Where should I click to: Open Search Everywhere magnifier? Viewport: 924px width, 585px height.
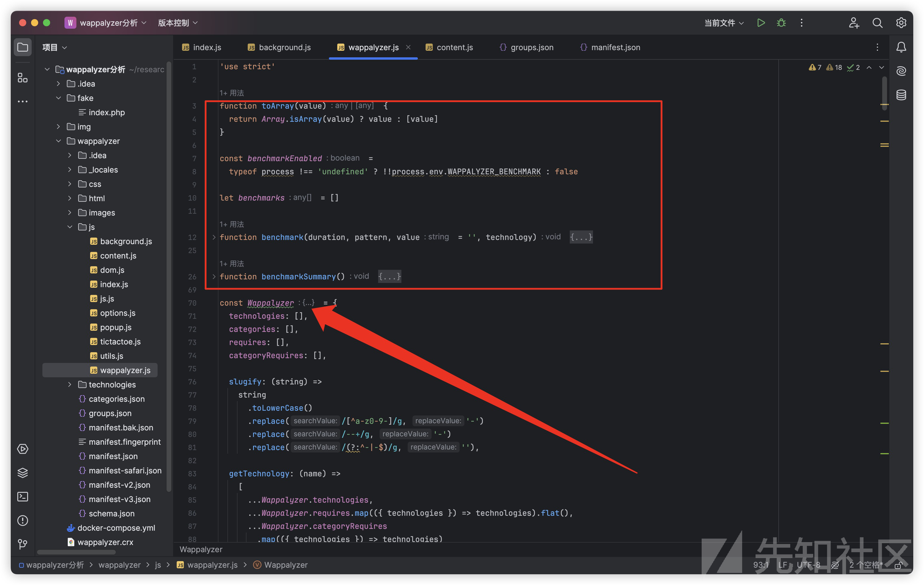[x=877, y=23]
